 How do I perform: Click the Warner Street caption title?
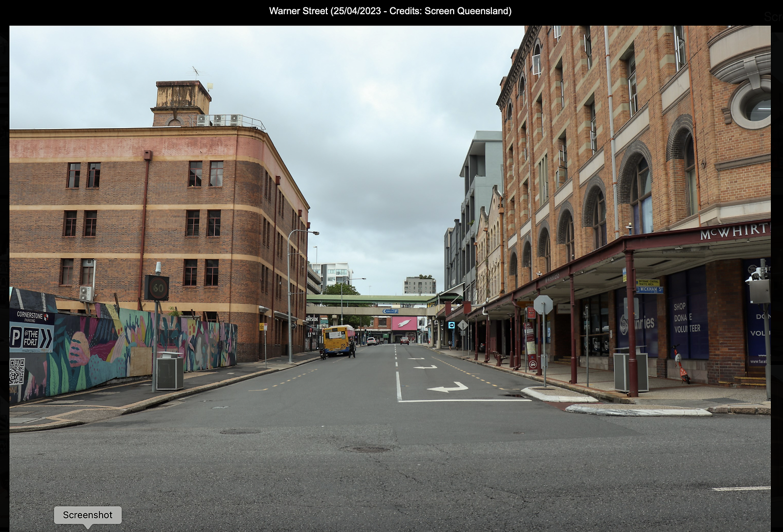[x=390, y=11]
